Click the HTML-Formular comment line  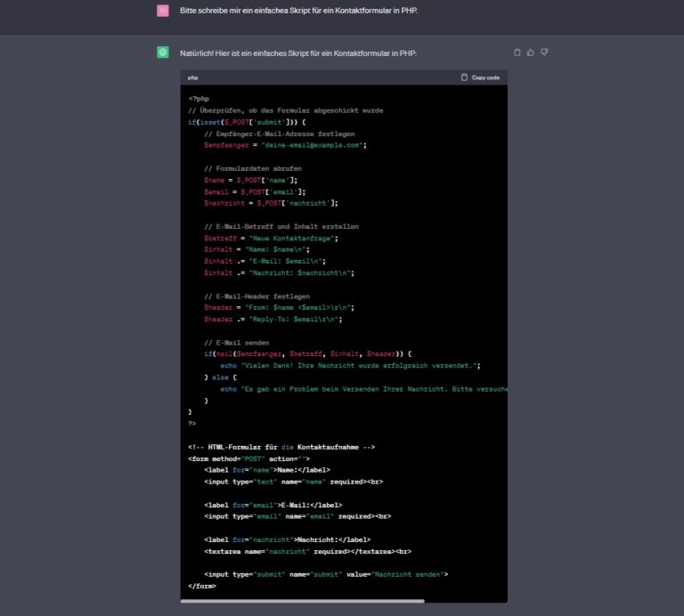click(x=281, y=447)
